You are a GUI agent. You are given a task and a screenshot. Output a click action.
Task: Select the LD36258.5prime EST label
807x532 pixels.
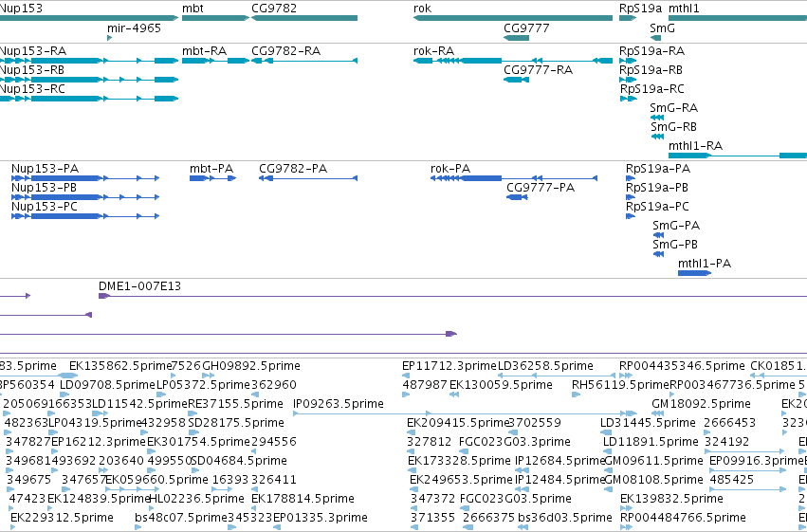545,366
